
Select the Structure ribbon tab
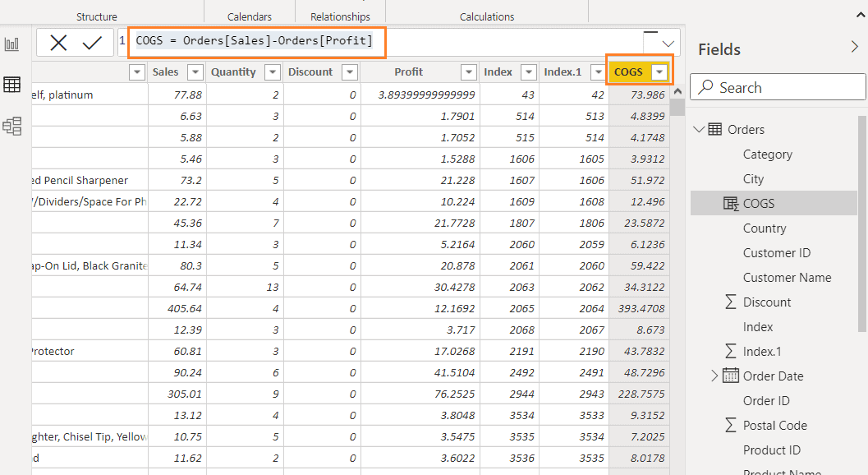point(96,16)
